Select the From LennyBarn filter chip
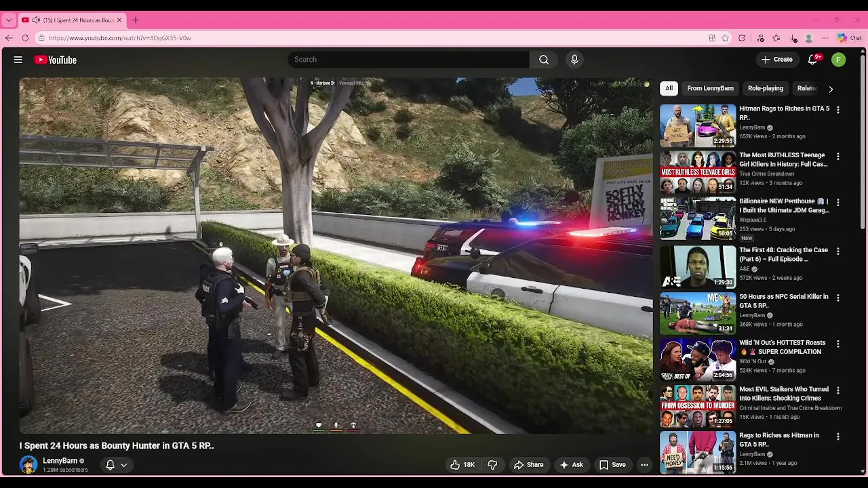Viewport: 868px width, 488px height. [710, 88]
